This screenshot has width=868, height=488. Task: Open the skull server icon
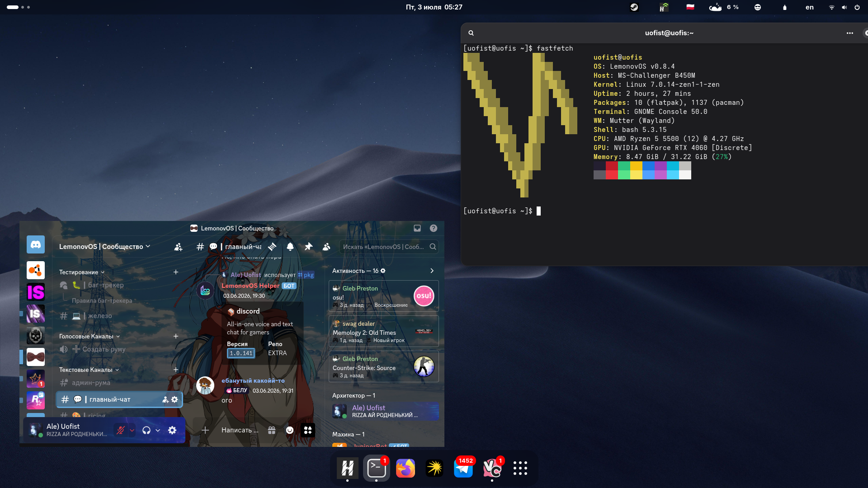(x=36, y=335)
